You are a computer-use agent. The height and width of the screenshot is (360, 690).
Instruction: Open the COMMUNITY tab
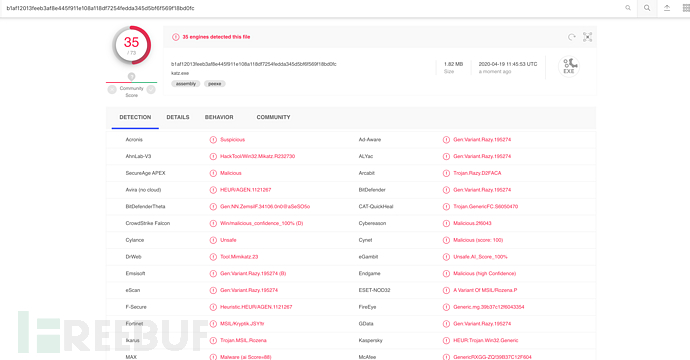pyautogui.click(x=273, y=117)
